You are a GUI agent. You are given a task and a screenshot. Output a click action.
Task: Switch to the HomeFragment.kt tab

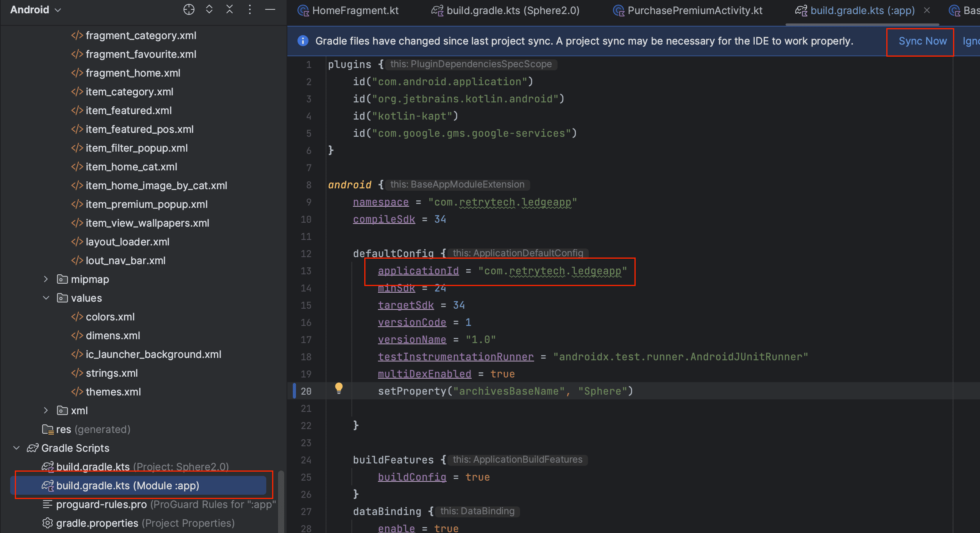tap(355, 11)
